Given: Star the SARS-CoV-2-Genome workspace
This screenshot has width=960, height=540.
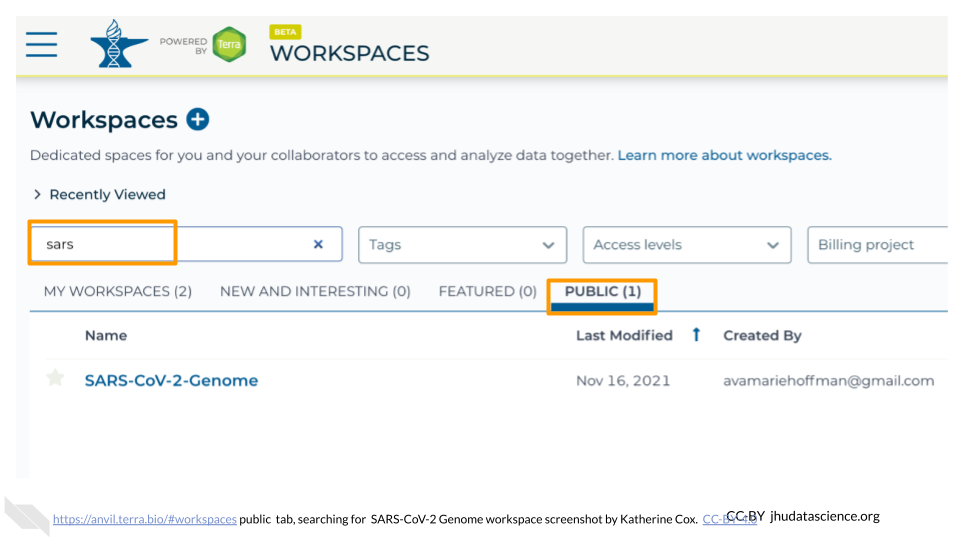Looking at the screenshot, I should [x=55, y=378].
